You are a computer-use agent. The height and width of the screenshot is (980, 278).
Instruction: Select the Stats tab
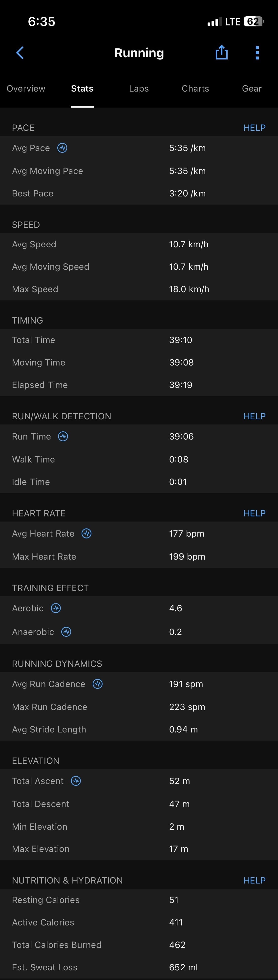pyautogui.click(x=82, y=89)
